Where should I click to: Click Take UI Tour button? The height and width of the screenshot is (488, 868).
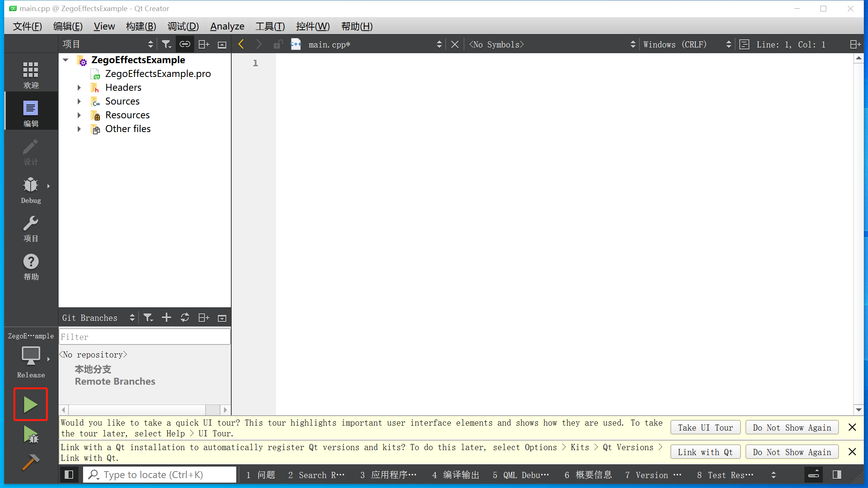(705, 428)
